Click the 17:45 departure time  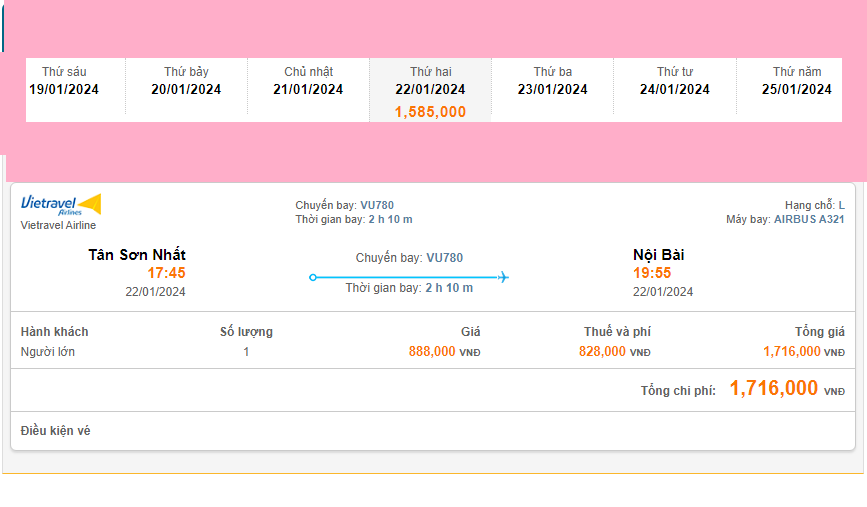(166, 273)
